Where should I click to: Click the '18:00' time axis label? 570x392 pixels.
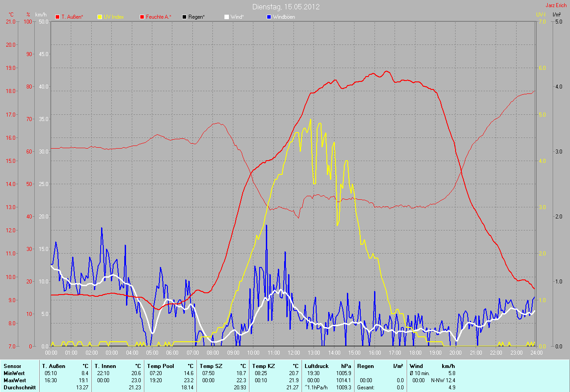tap(415, 353)
